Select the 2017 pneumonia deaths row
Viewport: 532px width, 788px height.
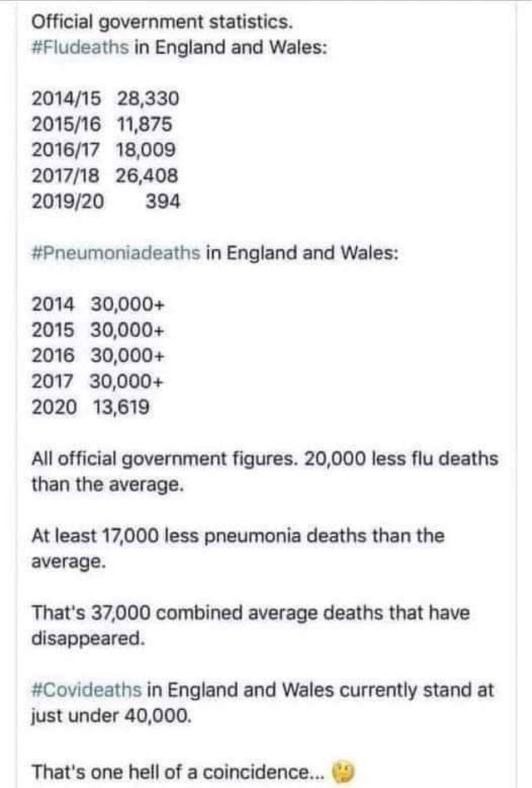[98, 381]
